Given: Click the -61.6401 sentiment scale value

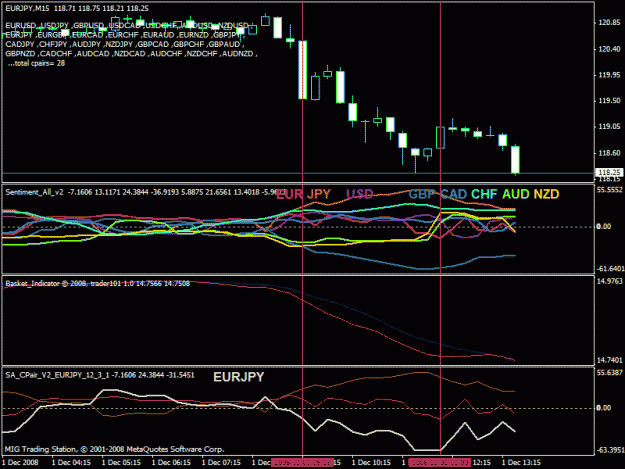Looking at the screenshot, I should tap(610, 269).
